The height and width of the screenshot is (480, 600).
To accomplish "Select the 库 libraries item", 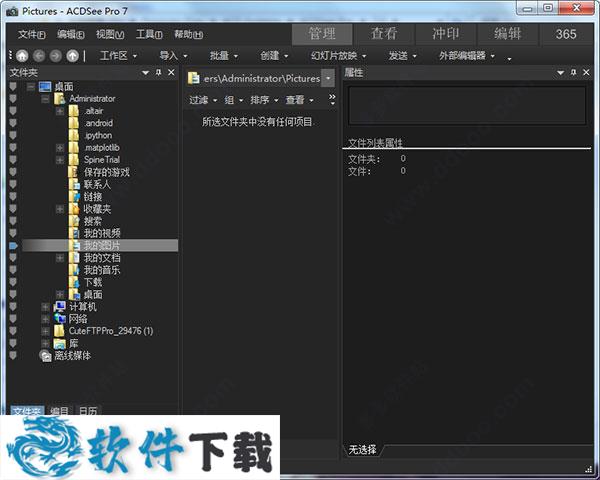I will click(x=66, y=343).
